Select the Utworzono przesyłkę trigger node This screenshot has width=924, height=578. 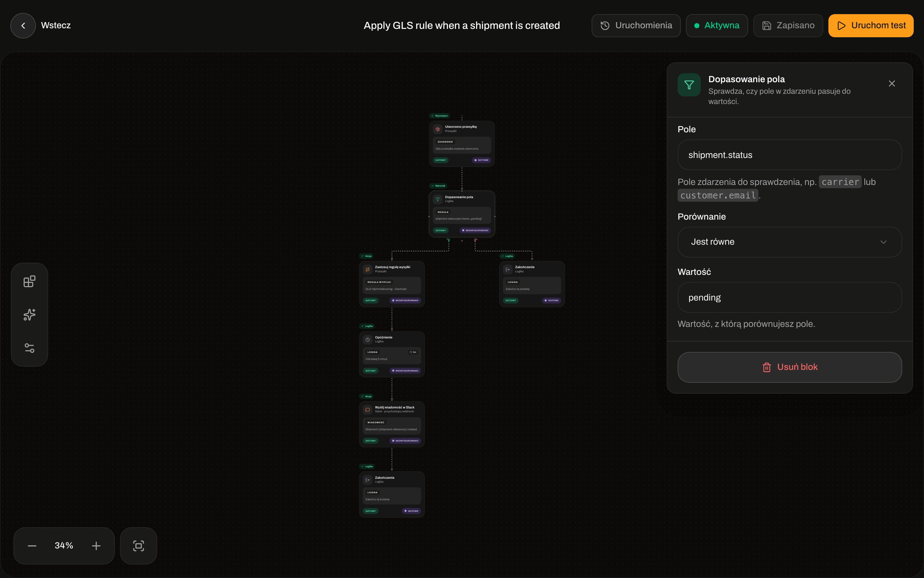[x=462, y=144]
